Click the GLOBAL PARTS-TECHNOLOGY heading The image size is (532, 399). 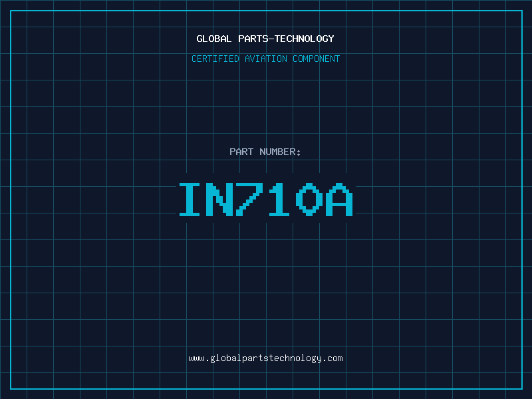point(265,39)
